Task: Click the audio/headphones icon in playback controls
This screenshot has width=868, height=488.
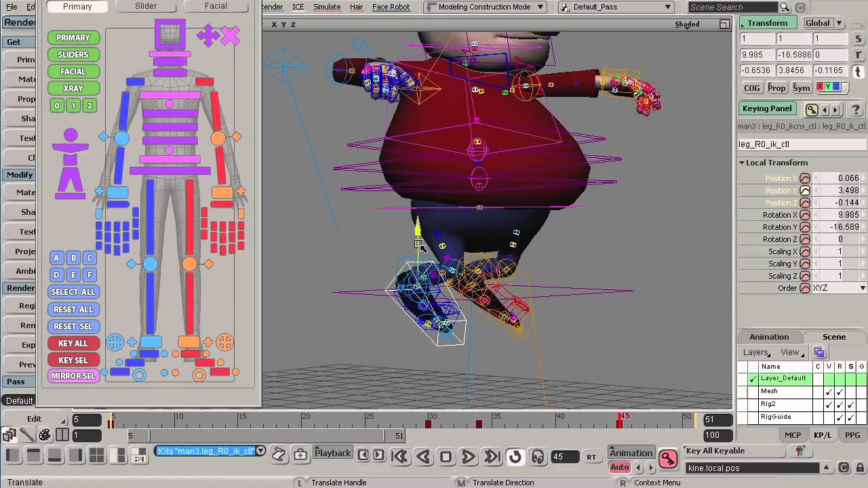Action: pyautogui.click(x=537, y=457)
